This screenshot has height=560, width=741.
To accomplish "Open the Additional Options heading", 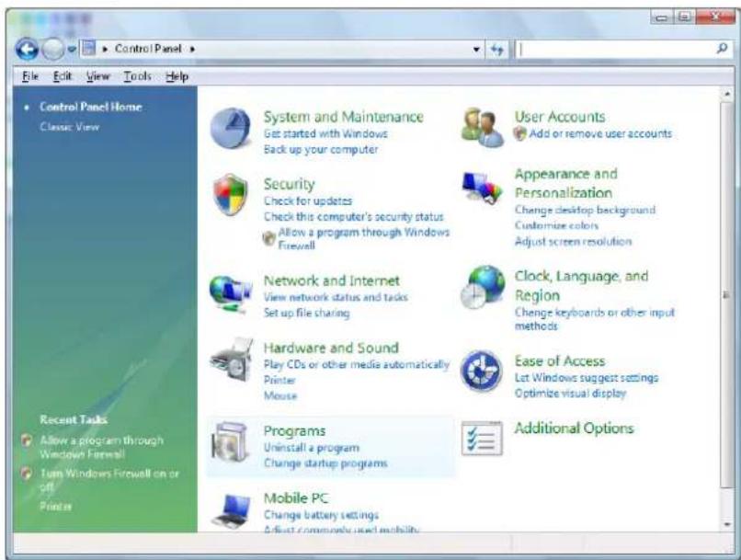I will [x=574, y=429].
